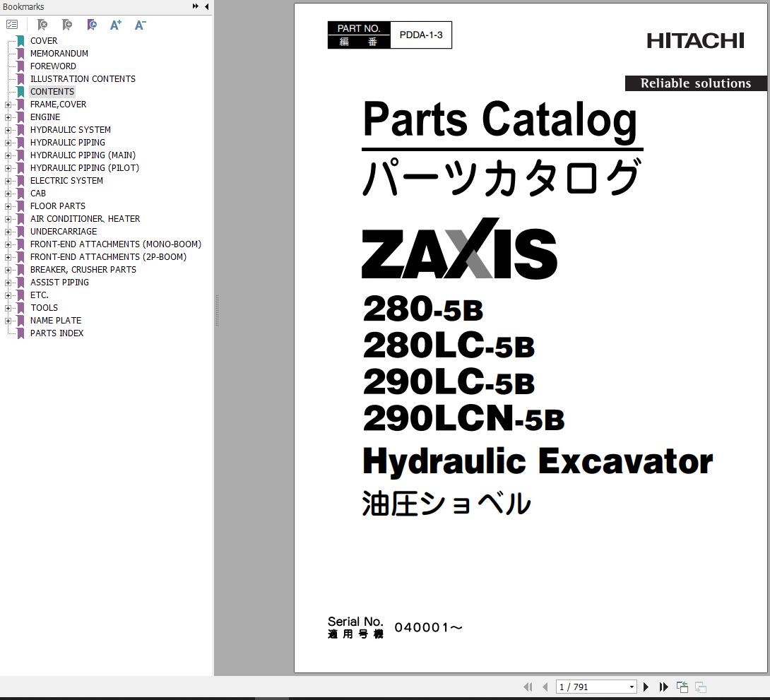Jump to the last page

(x=663, y=687)
